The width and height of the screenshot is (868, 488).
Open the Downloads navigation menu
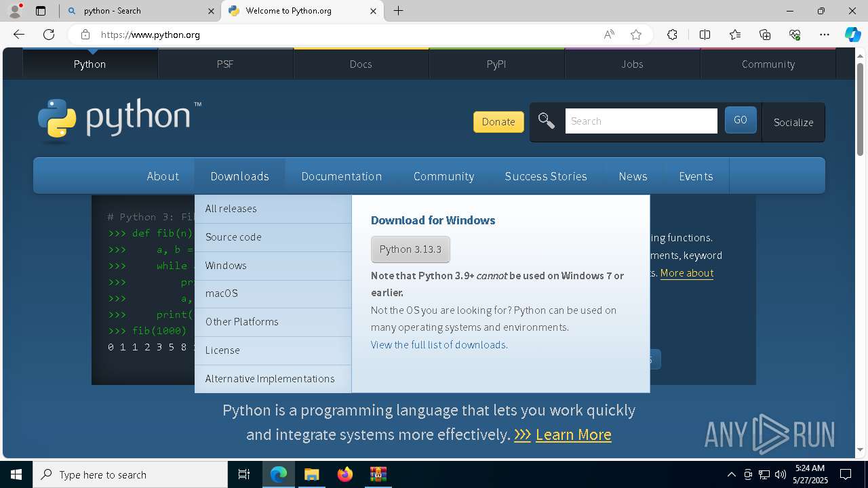pyautogui.click(x=239, y=176)
